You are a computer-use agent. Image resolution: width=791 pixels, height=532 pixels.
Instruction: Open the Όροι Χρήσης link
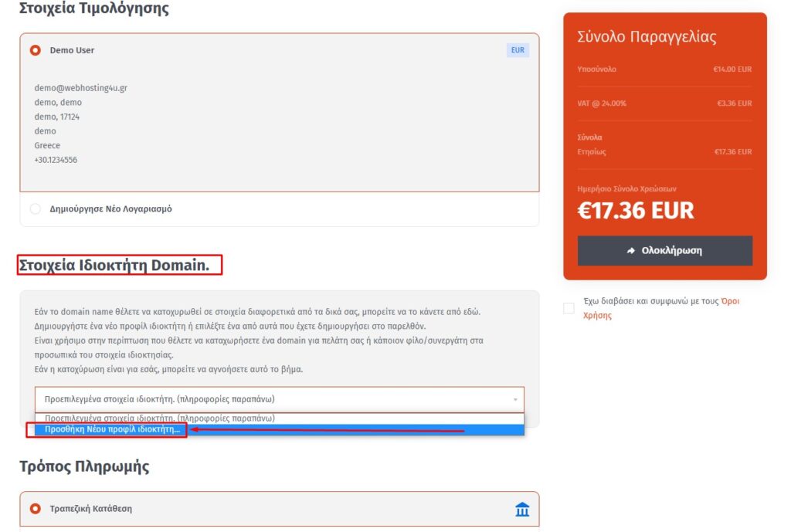(661, 308)
